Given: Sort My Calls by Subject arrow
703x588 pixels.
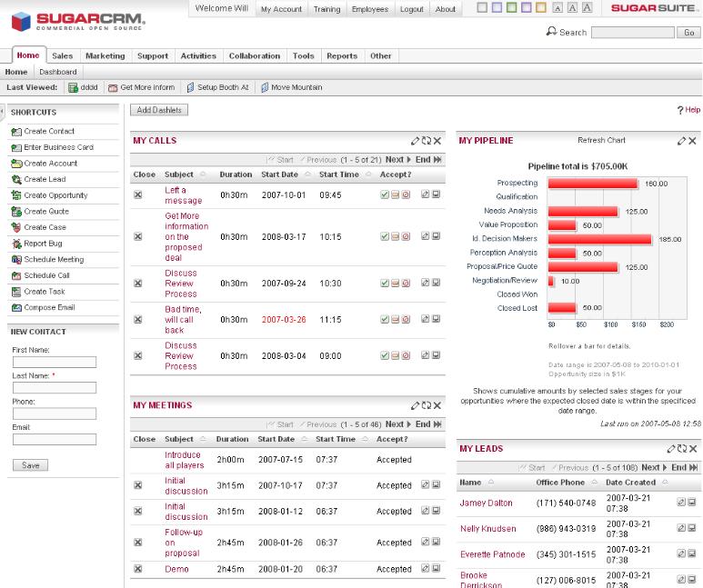Looking at the screenshot, I should 203,174.
